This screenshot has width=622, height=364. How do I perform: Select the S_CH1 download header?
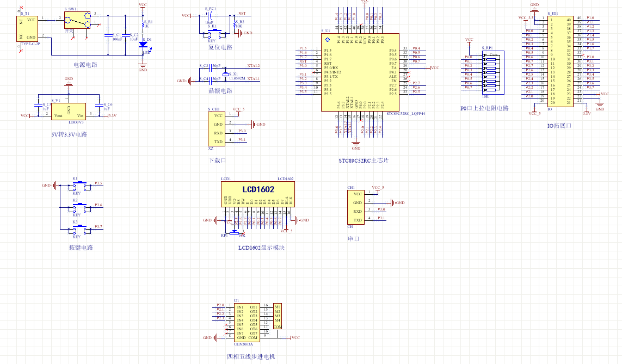click(217, 129)
